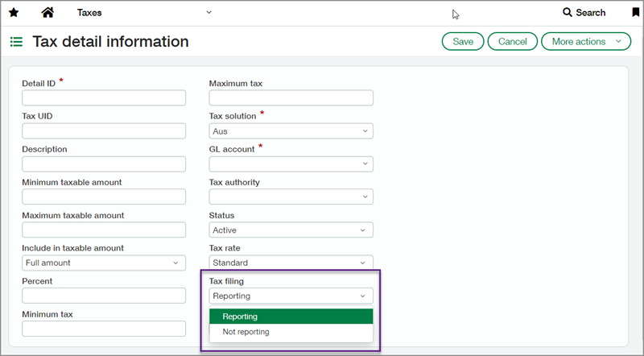Click the bookmark icon at top right
This screenshot has width=644, height=356.
(x=635, y=13)
